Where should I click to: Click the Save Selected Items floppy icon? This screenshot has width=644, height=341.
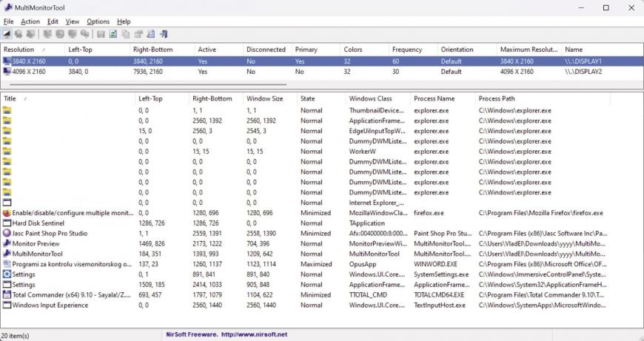click(101, 34)
